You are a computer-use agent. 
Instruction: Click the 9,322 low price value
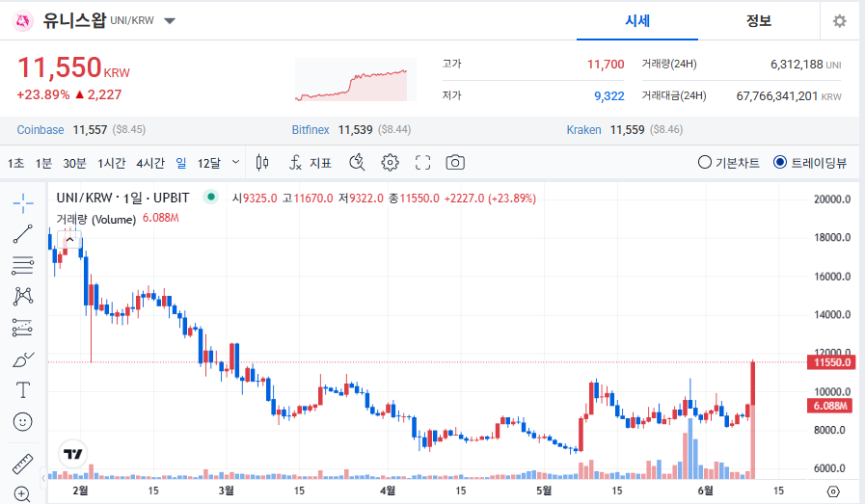609,96
